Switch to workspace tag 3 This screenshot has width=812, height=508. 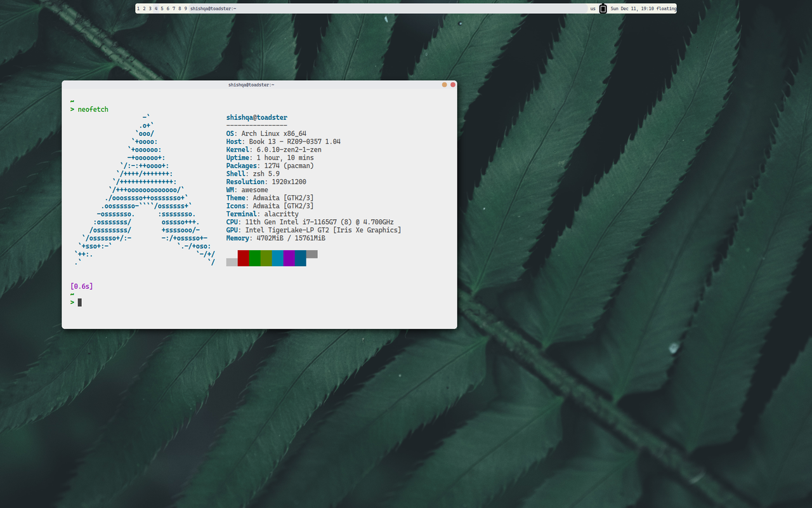[150, 9]
